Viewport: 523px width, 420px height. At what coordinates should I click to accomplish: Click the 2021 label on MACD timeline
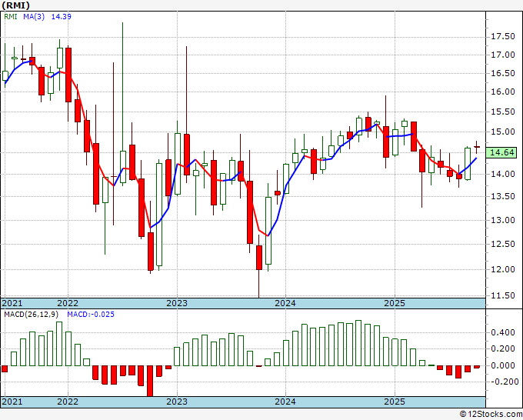[x=12, y=402]
